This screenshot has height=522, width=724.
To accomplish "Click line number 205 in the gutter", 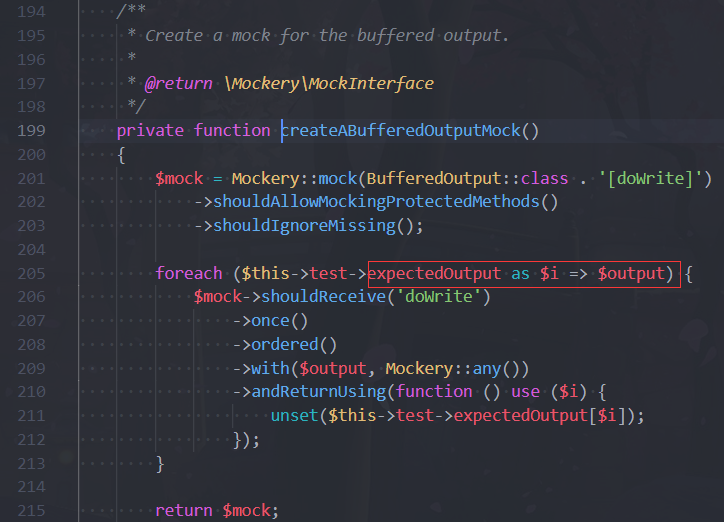I will pos(31,274).
